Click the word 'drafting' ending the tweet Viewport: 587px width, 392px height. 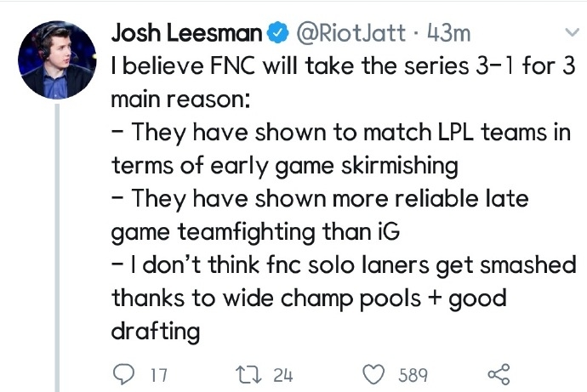pos(156,331)
